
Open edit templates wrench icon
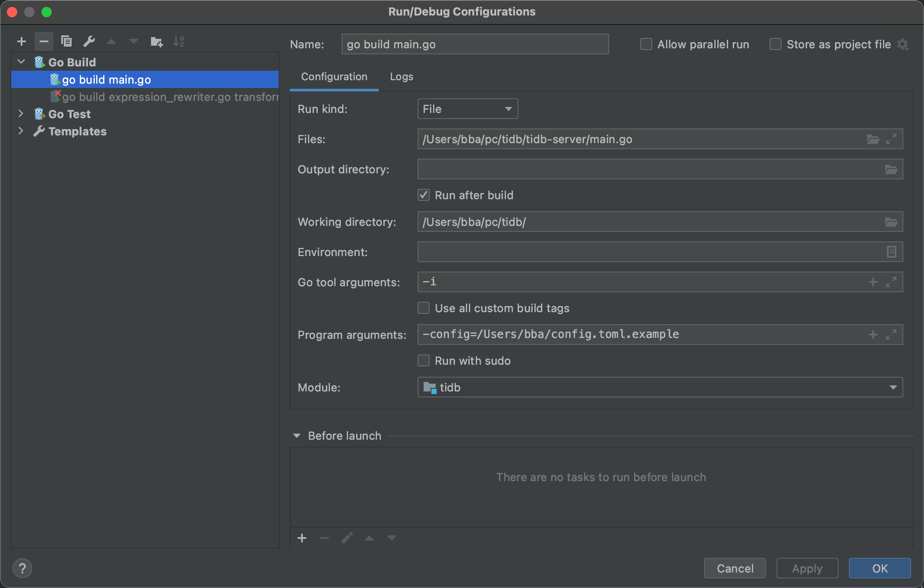point(89,41)
